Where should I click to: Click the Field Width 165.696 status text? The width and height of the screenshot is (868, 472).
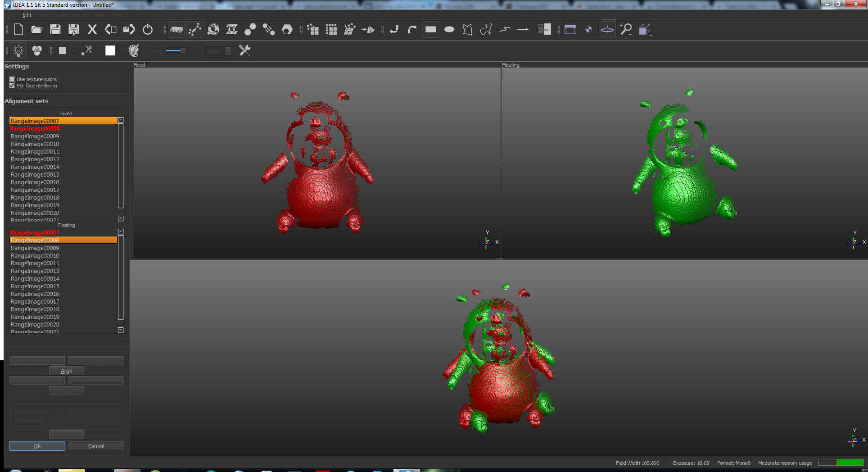pyautogui.click(x=637, y=463)
